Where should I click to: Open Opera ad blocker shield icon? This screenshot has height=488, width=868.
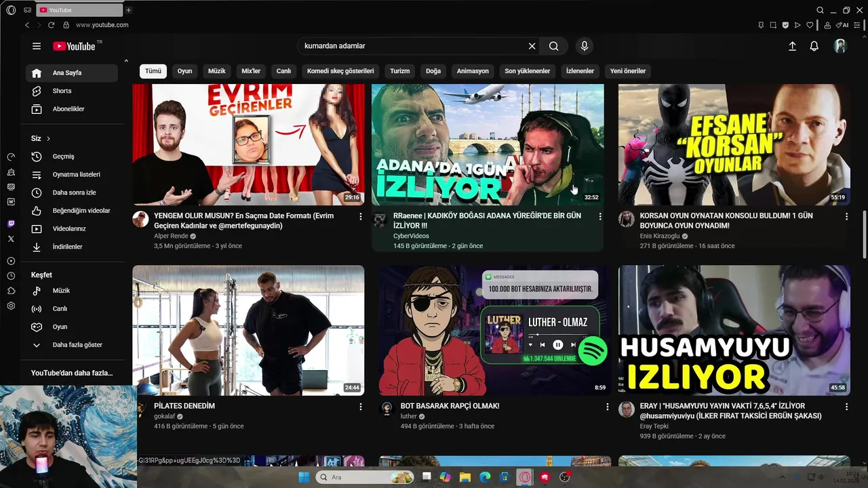click(785, 25)
